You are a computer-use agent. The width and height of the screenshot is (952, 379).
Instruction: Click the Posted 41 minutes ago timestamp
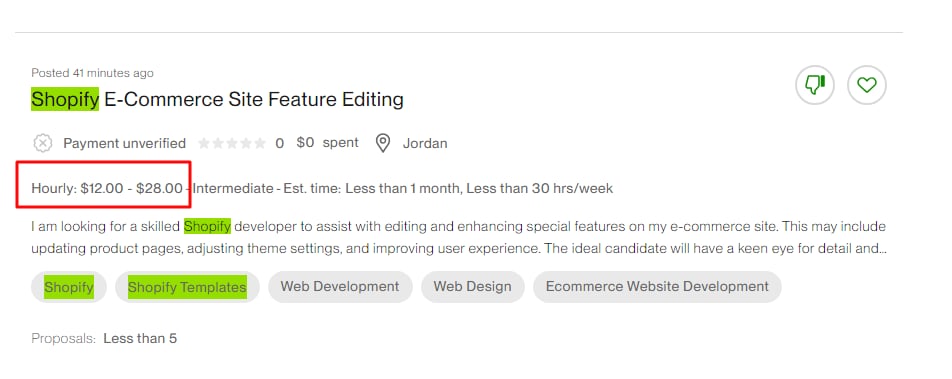click(92, 73)
